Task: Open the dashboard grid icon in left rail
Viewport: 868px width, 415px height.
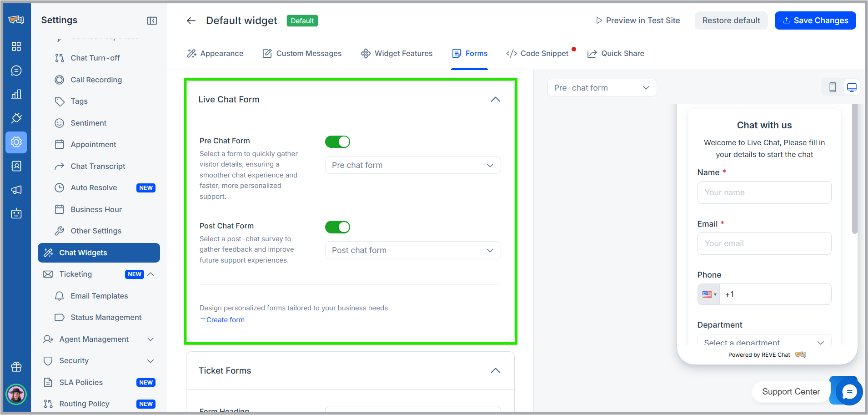Action: 16,46
